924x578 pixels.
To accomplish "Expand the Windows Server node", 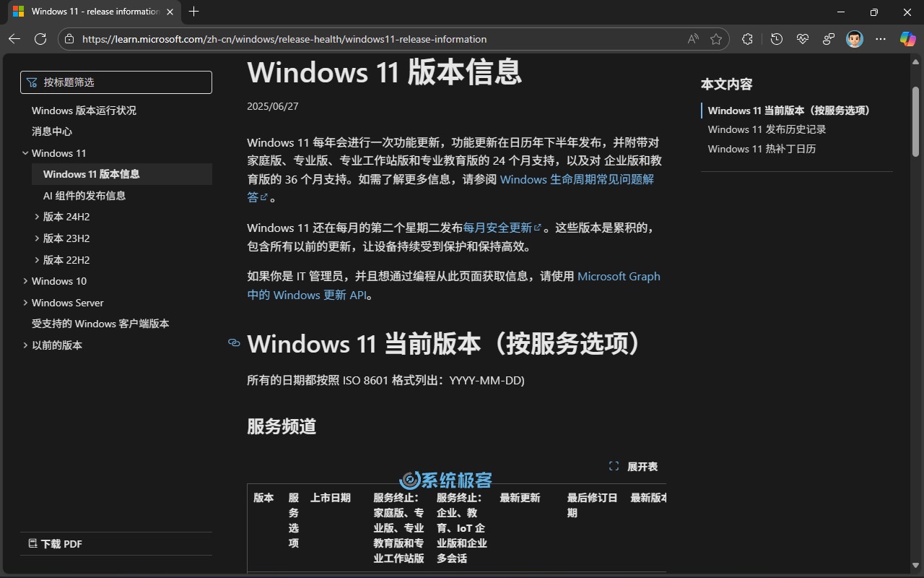I will 25,303.
